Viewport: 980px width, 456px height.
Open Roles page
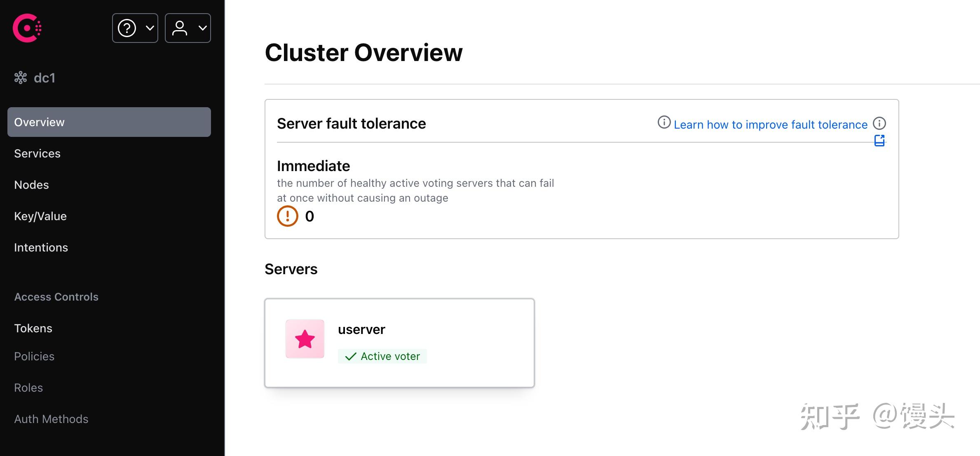click(x=28, y=388)
